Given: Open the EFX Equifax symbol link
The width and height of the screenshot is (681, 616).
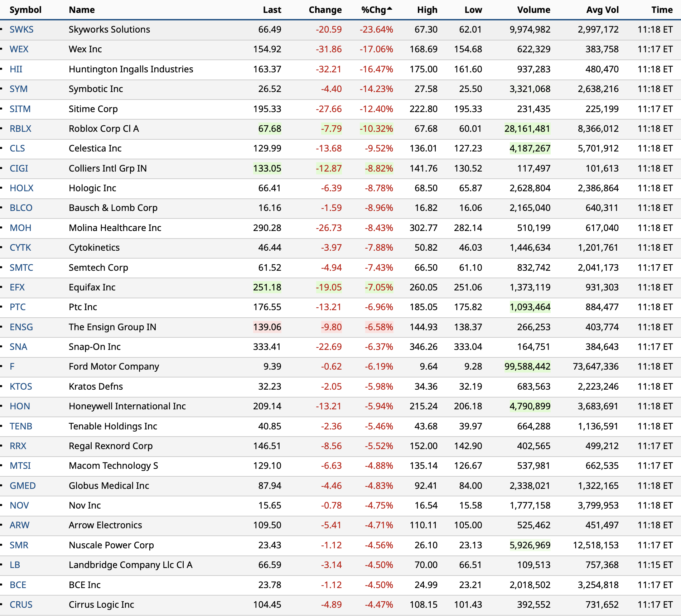Looking at the screenshot, I should (17, 287).
